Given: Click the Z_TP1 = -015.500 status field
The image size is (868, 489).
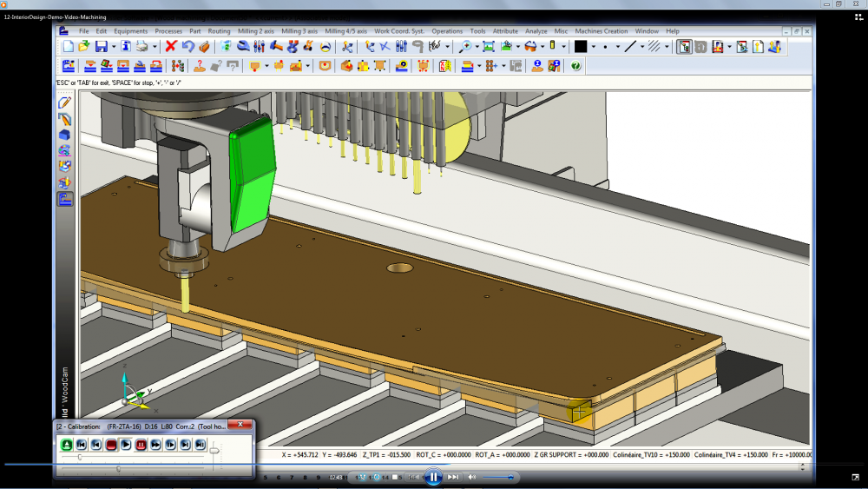Looking at the screenshot, I should tap(386, 454).
